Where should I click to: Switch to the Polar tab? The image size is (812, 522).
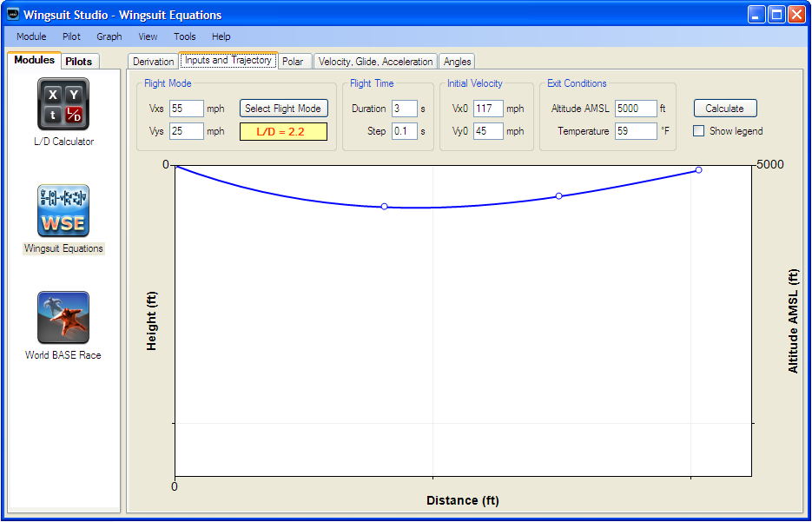click(x=293, y=62)
